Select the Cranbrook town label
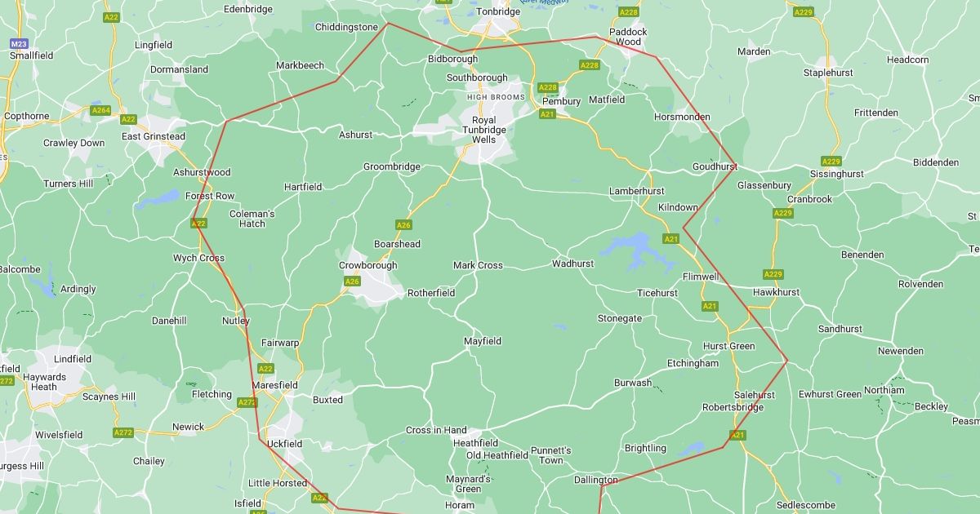The width and height of the screenshot is (980, 514). [x=810, y=199]
